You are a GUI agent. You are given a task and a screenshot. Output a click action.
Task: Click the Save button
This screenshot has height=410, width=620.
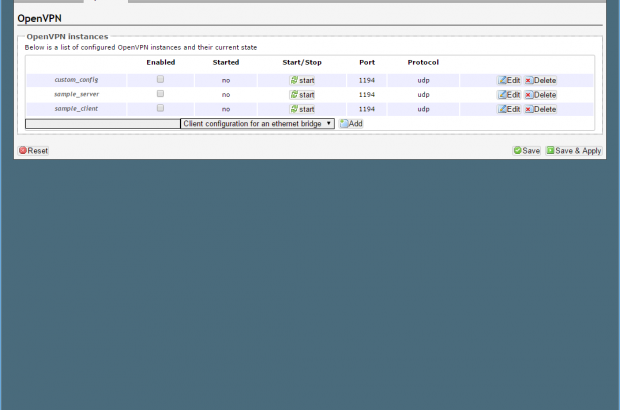(526, 150)
